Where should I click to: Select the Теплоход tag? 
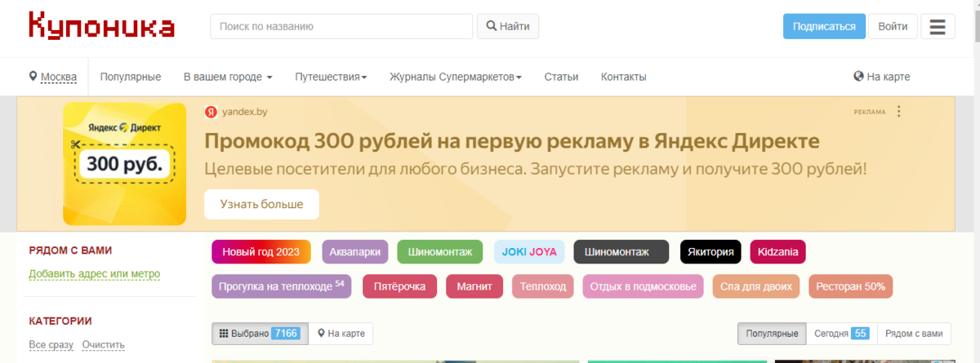pos(542,287)
